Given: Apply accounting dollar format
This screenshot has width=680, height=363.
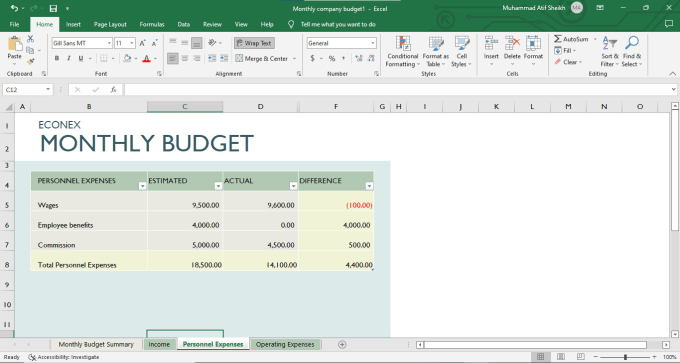Looking at the screenshot, I should click(x=312, y=58).
